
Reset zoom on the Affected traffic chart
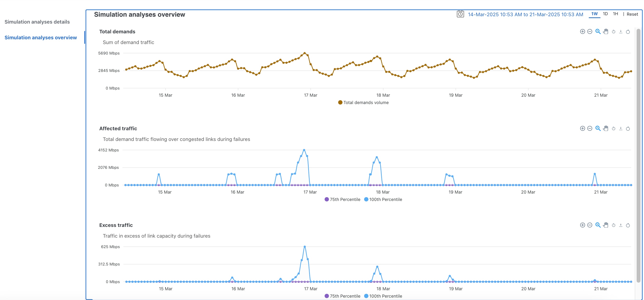coord(614,129)
